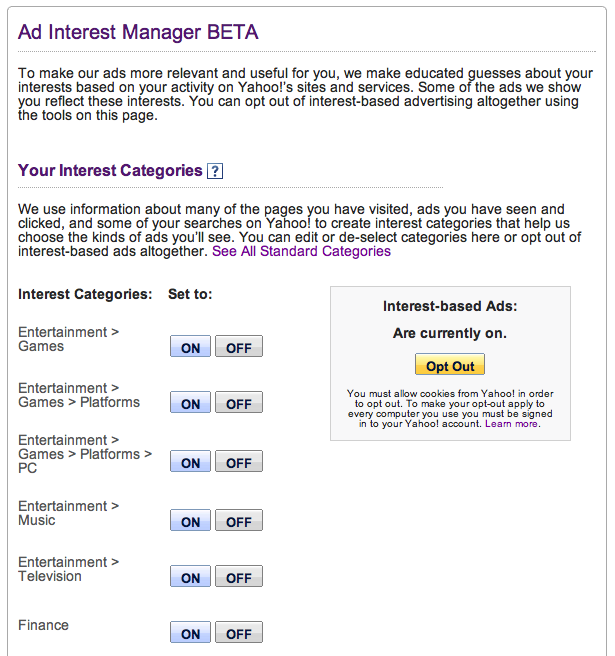615x656 pixels.
Task: Turn OFF Entertainment > Television category
Action: pyautogui.click(x=238, y=578)
